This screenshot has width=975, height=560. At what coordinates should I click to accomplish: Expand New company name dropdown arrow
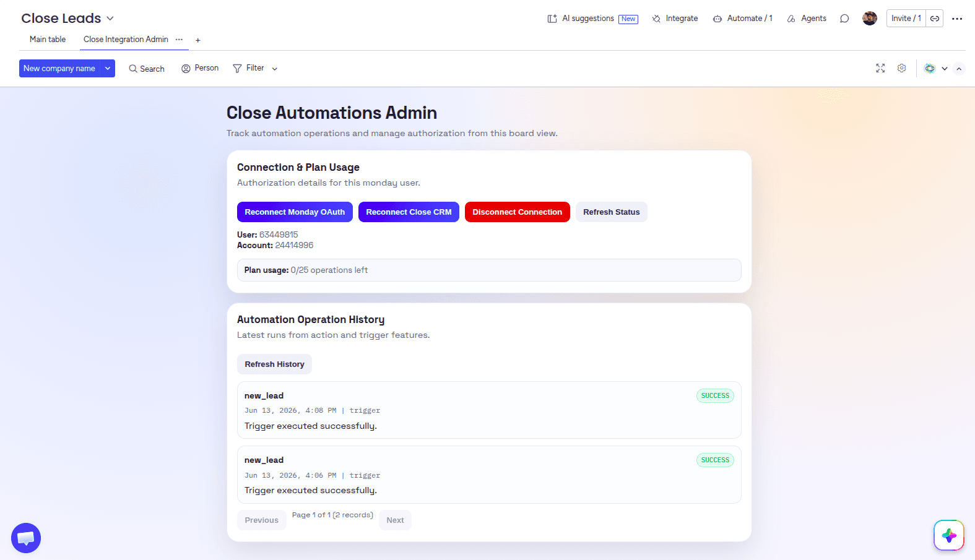pyautogui.click(x=108, y=68)
